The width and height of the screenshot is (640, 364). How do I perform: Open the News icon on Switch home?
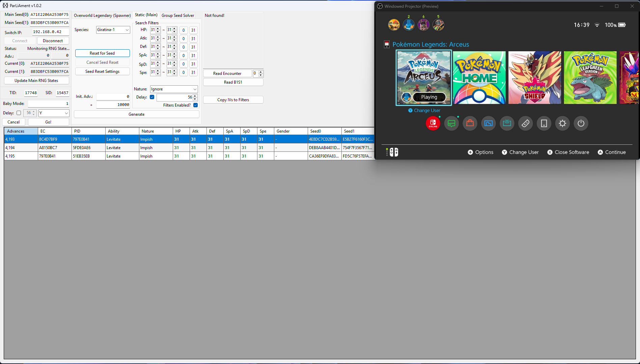click(451, 123)
